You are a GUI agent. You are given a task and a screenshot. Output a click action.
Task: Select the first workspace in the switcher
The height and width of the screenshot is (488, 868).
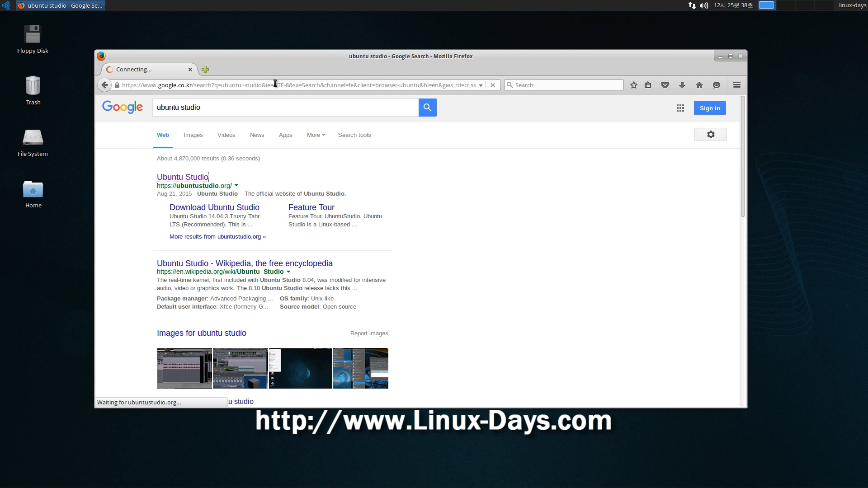[x=766, y=5]
